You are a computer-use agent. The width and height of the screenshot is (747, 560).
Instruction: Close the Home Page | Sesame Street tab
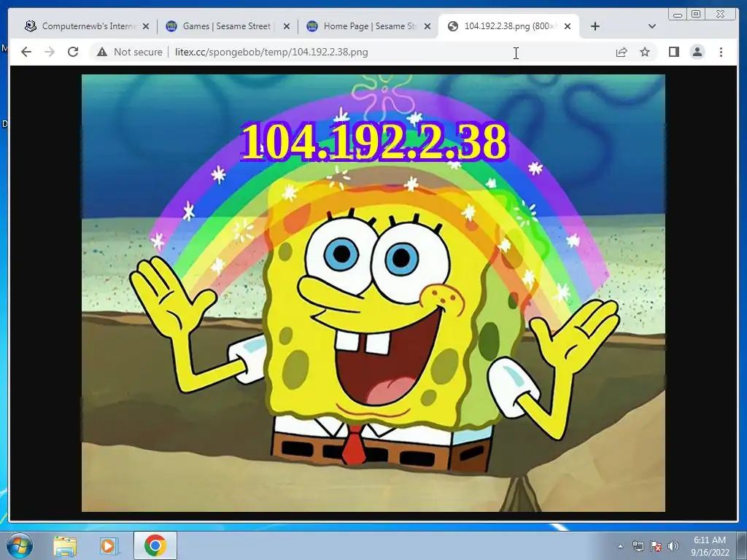427,26
